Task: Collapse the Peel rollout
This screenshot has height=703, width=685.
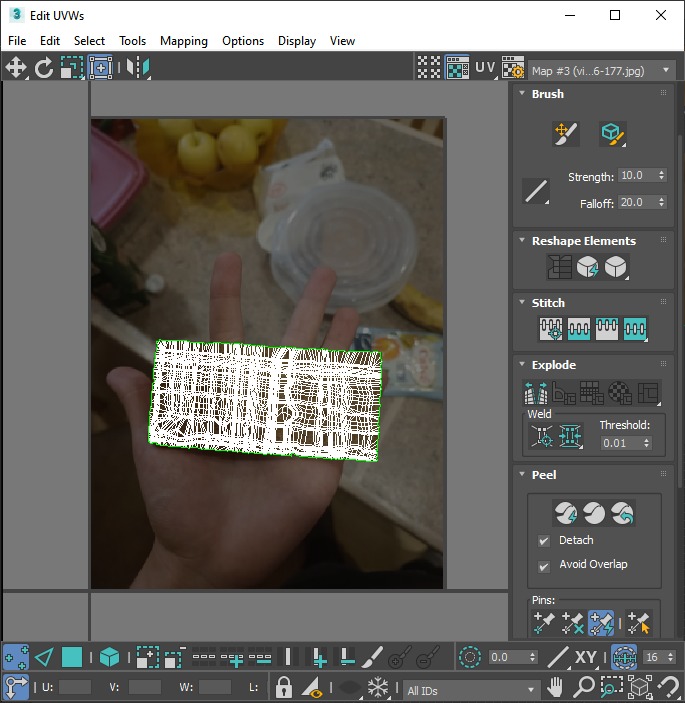Action: click(x=522, y=474)
